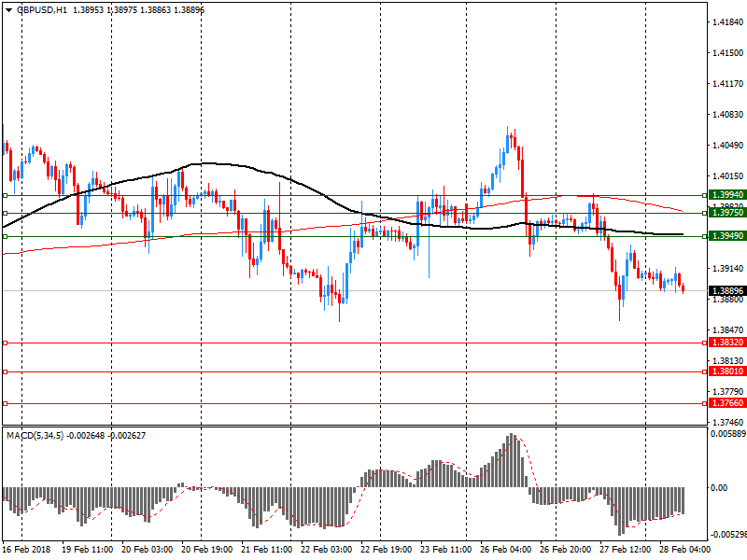Click the 1.40830 price scale value
The image size is (747, 560).
(726, 114)
